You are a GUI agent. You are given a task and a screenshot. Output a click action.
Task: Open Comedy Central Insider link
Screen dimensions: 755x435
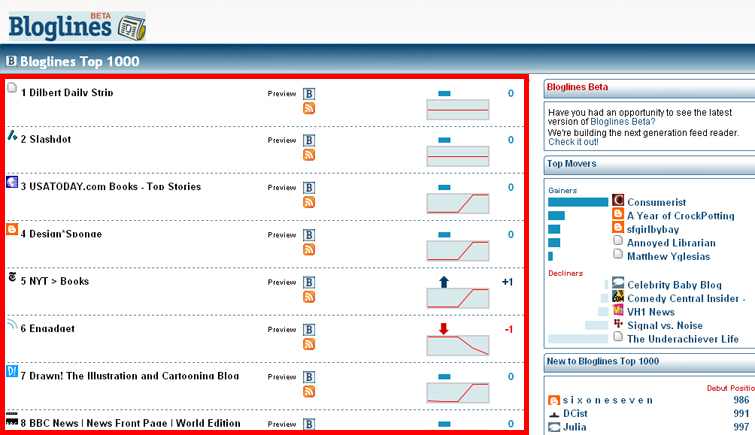(686, 299)
